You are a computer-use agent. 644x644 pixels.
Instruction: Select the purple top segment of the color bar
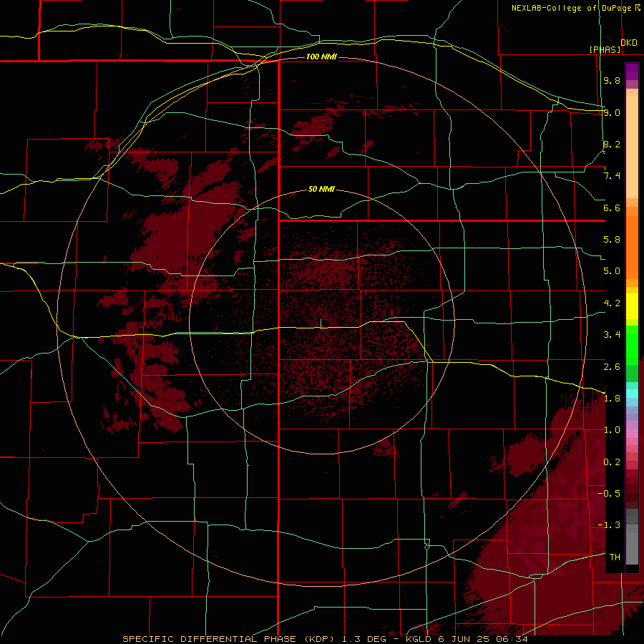click(x=632, y=72)
